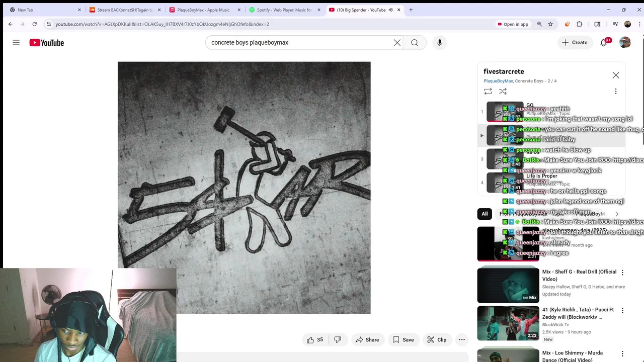
Task: Open the PlaqueBoyMax channel link in playlist header
Action: [x=498, y=81]
